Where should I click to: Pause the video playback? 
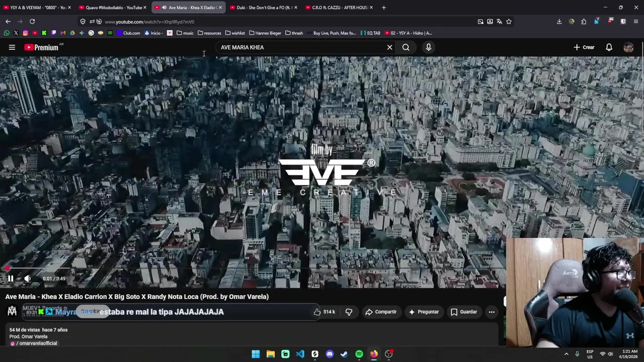click(x=10, y=279)
